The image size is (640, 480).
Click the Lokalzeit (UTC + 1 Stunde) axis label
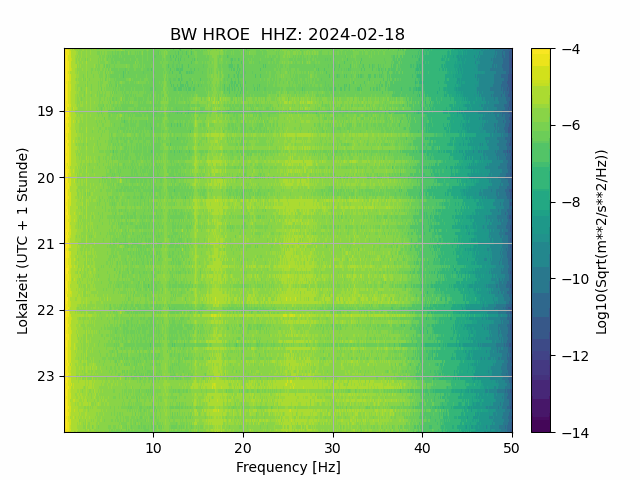click(x=22, y=241)
